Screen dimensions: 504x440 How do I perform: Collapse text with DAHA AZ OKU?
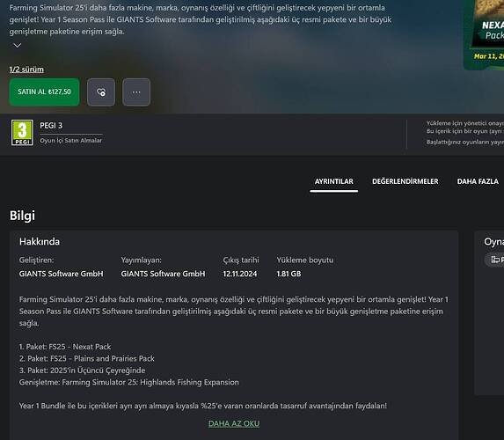(x=234, y=423)
